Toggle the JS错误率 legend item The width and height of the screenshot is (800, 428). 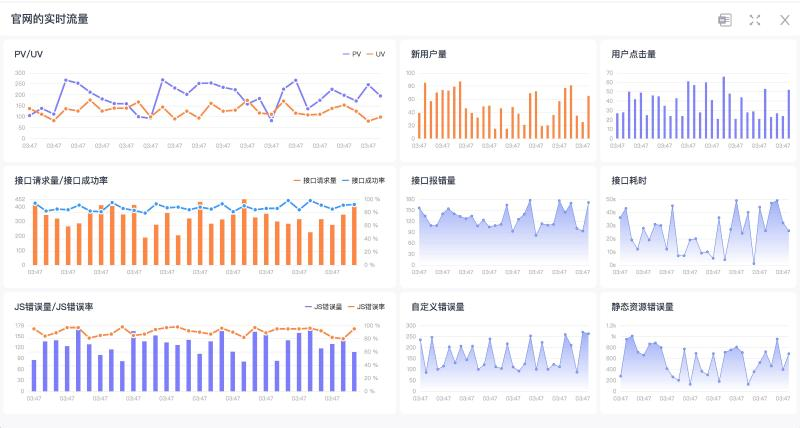pos(366,307)
